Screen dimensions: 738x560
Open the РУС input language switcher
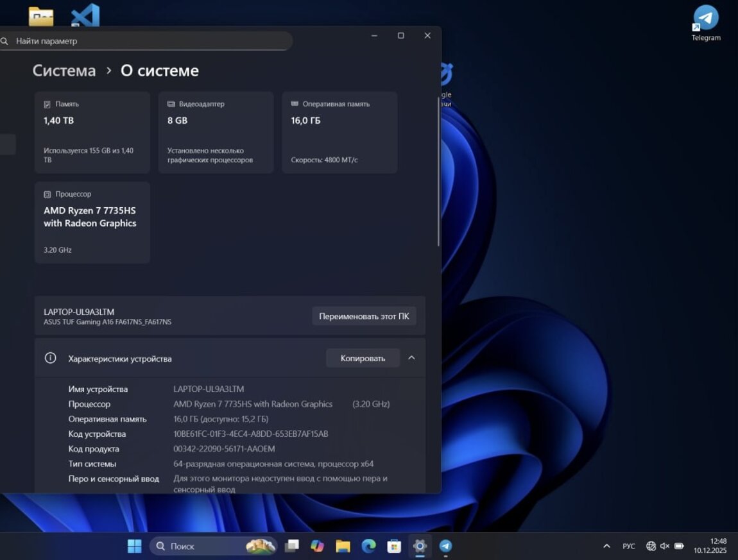tap(628, 546)
